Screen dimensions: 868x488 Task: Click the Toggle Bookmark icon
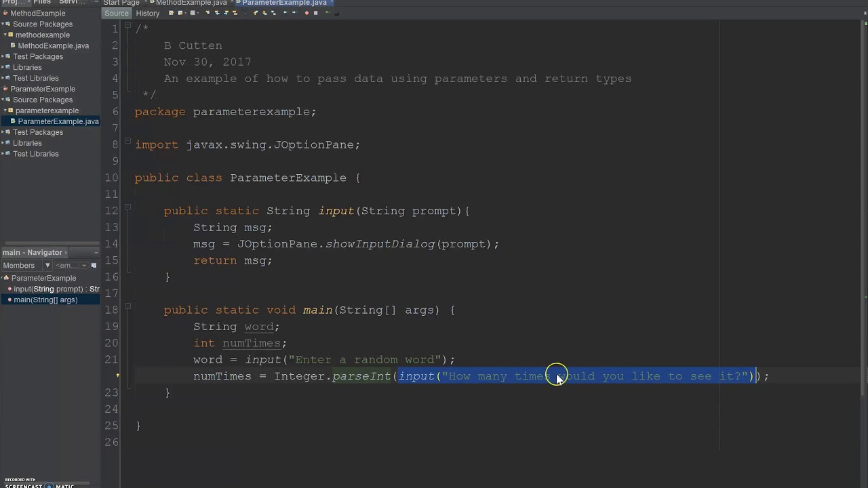pos(273,13)
